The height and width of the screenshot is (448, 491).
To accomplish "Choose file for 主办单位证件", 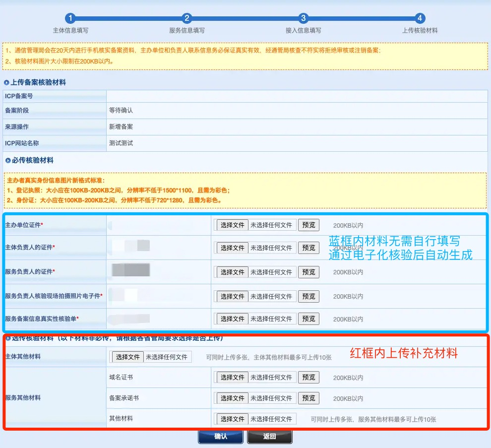I will click(232, 225).
